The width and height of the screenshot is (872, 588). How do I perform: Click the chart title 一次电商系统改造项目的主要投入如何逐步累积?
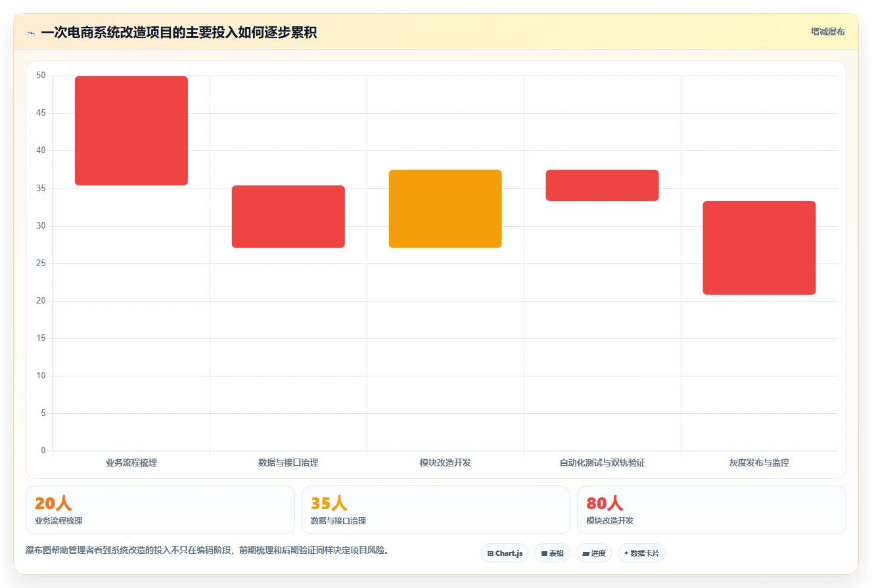click(x=179, y=32)
